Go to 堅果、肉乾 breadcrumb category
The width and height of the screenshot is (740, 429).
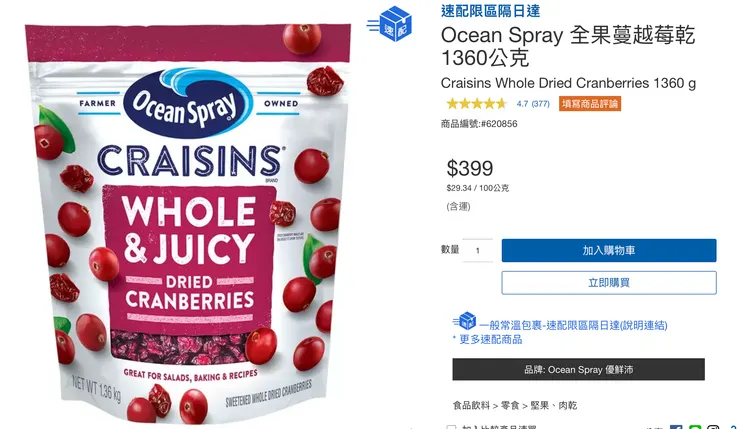click(554, 405)
